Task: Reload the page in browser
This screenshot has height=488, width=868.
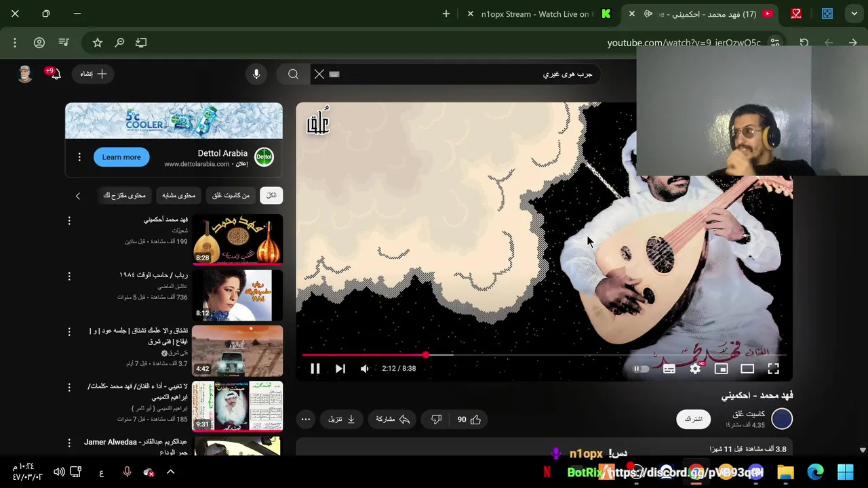Action: coord(804,43)
